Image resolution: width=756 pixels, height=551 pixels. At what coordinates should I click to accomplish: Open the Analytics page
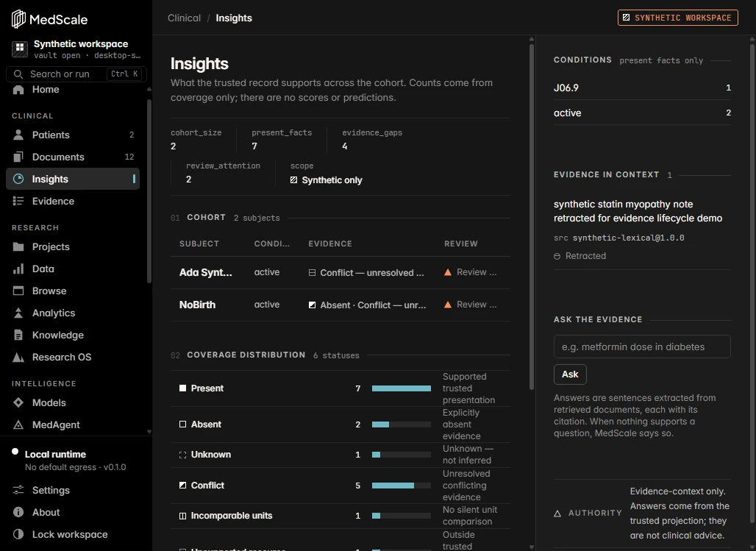[73, 313]
